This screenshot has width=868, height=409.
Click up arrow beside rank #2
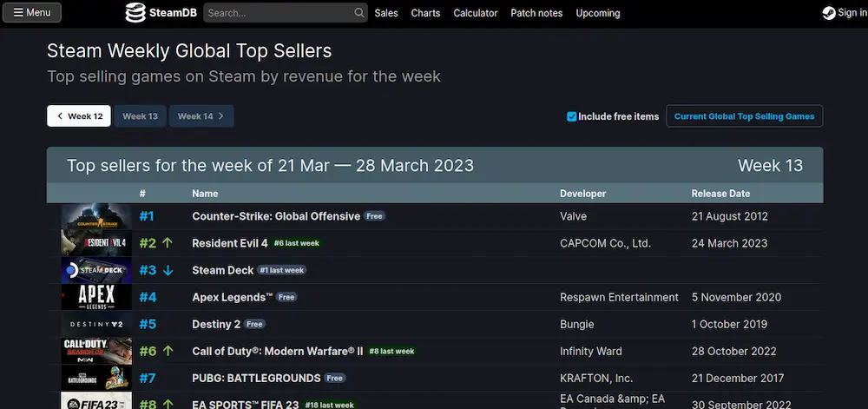[168, 243]
